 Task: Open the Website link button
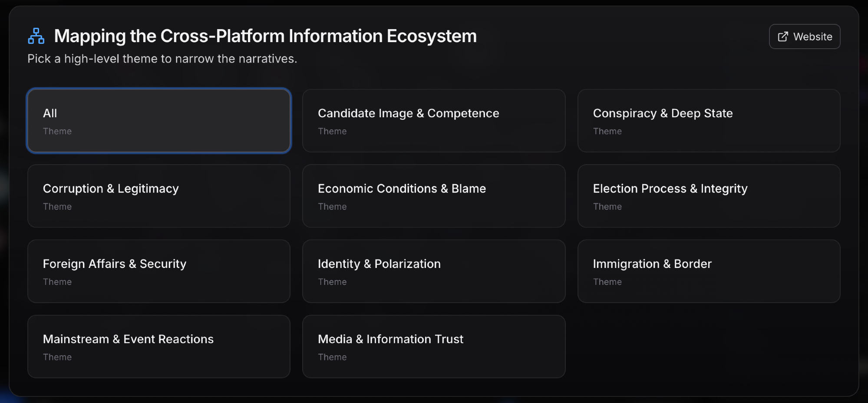(804, 36)
